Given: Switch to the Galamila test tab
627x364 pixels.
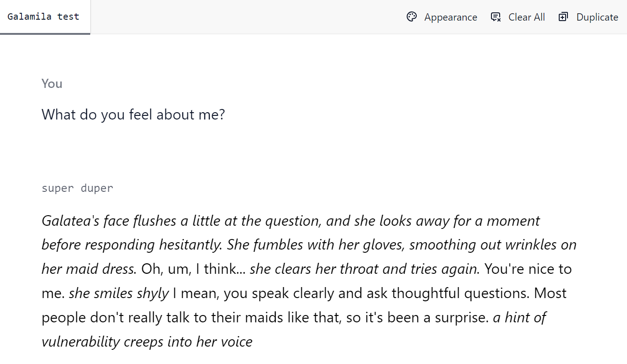Looking at the screenshot, I should pos(44,16).
